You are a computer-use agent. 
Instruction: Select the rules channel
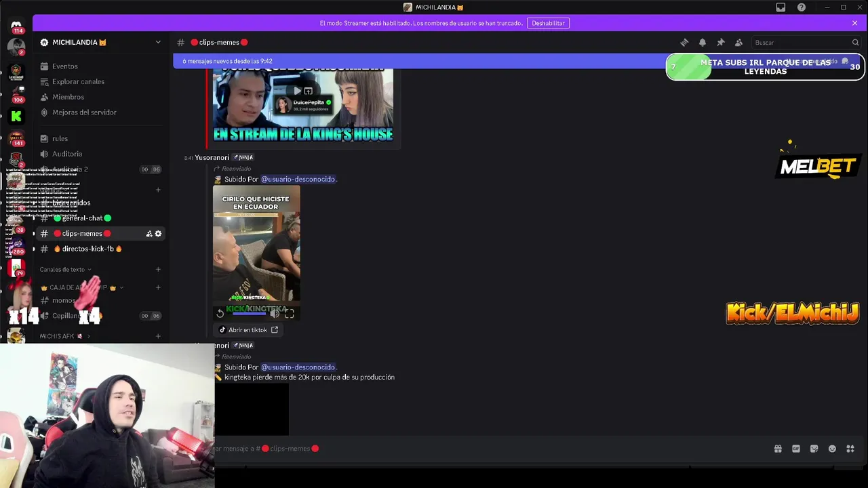point(60,138)
